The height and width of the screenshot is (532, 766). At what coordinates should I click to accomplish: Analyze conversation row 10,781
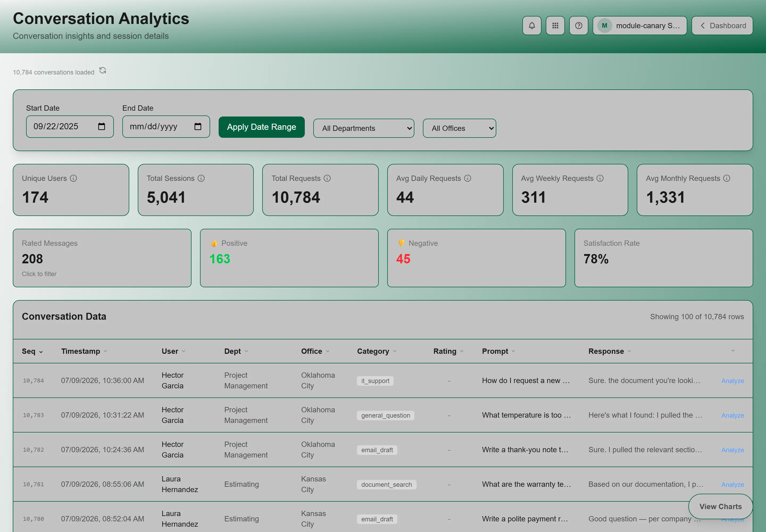coord(732,485)
